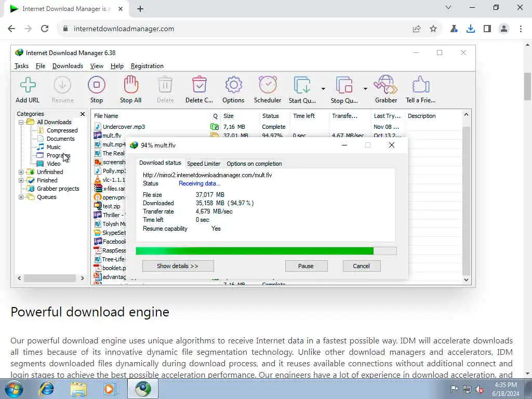
Task: Open a new browser tab with plus
Action: 140,9
